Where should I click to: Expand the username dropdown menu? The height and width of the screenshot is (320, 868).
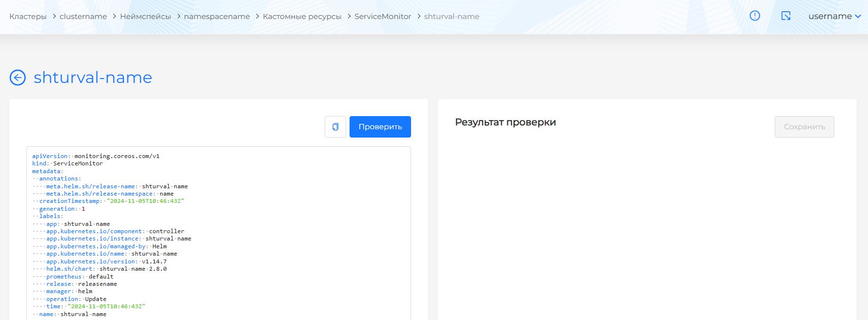click(x=834, y=16)
